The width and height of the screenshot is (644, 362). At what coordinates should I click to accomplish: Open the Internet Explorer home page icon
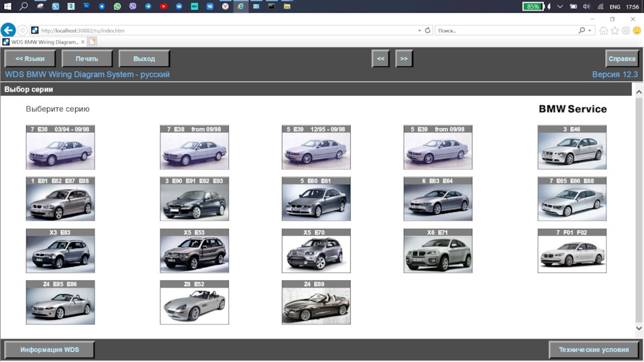click(x=603, y=30)
